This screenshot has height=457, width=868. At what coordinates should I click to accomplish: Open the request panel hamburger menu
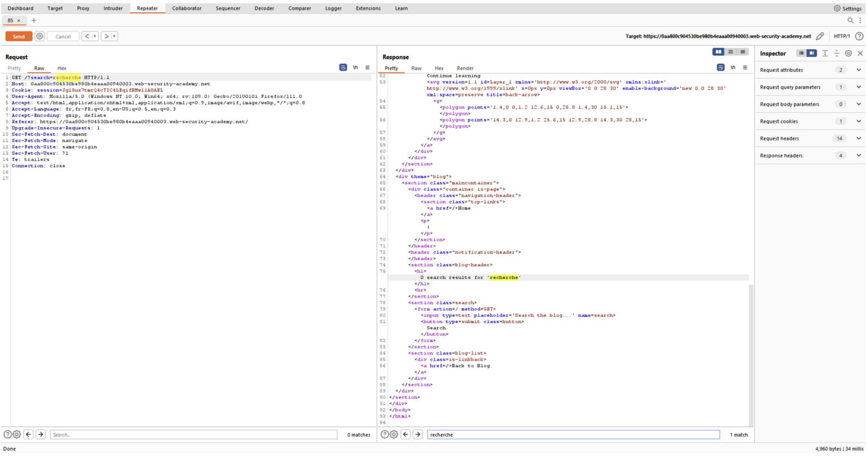click(x=367, y=67)
